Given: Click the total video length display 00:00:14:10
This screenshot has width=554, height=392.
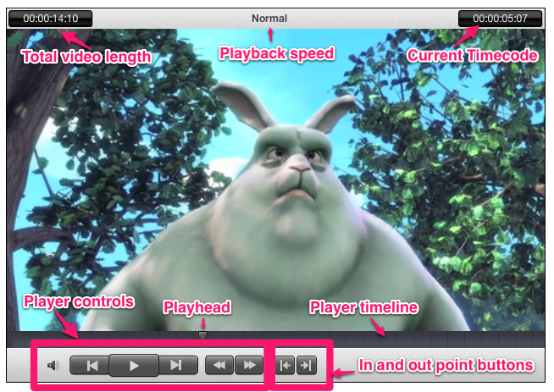Looking at the screenshot, I should (51, 19).
